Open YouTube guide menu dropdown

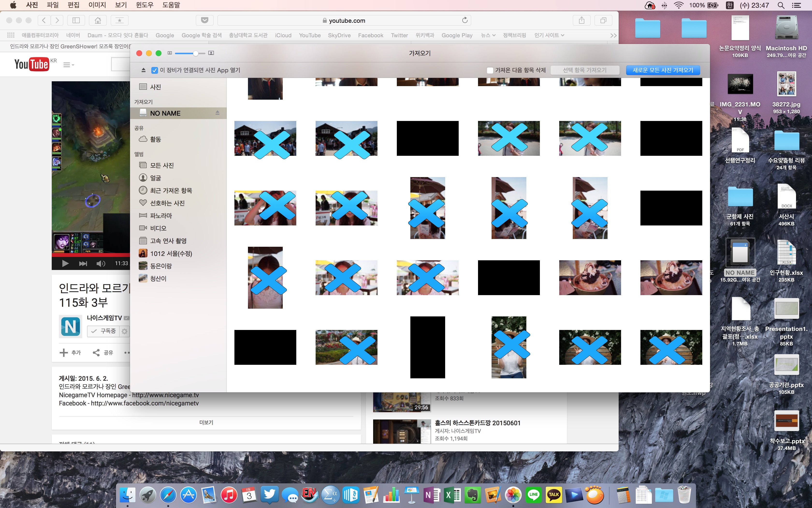[68, 65]
